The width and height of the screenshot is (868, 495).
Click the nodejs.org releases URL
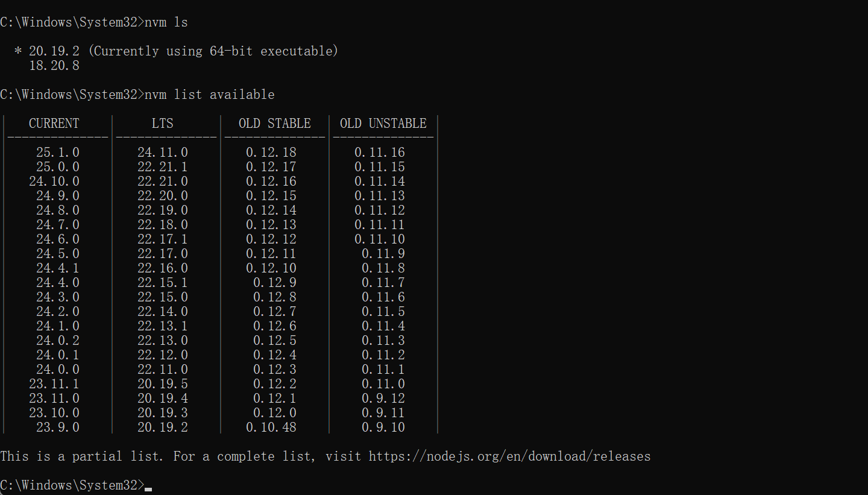pos(510,456)
